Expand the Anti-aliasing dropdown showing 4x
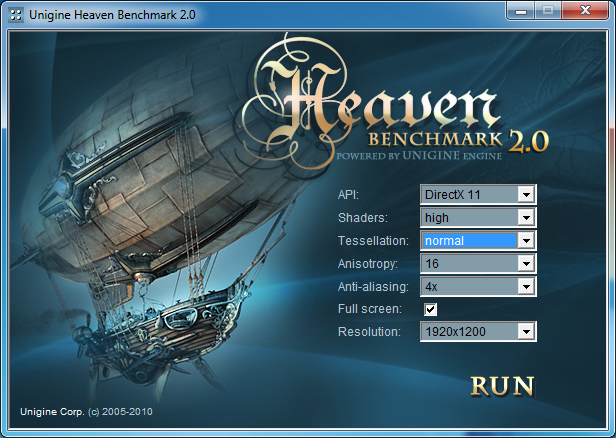616x438 pixels. [x=478, y=286]
